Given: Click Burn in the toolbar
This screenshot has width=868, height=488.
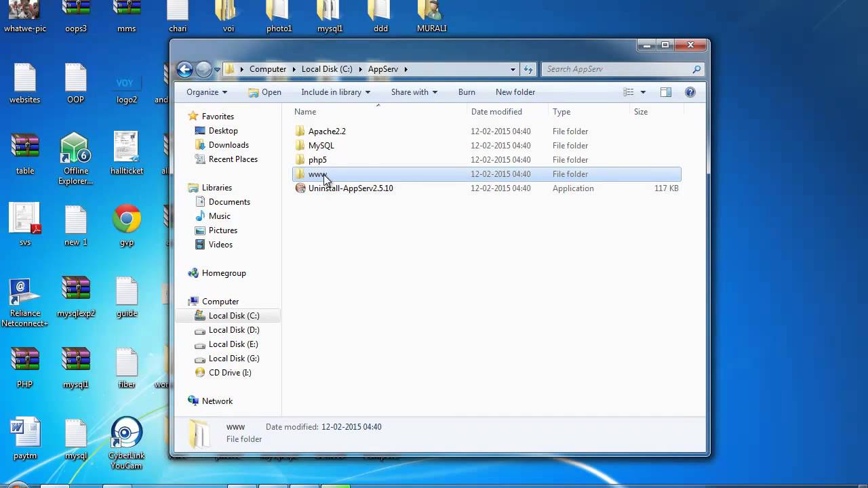Looking at the screenshot, I should coord(467,92).
